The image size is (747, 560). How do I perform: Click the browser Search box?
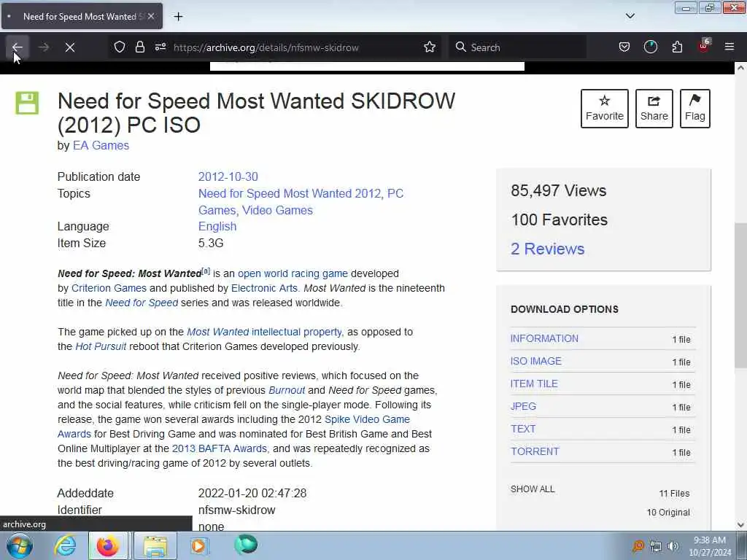[517, 47]
